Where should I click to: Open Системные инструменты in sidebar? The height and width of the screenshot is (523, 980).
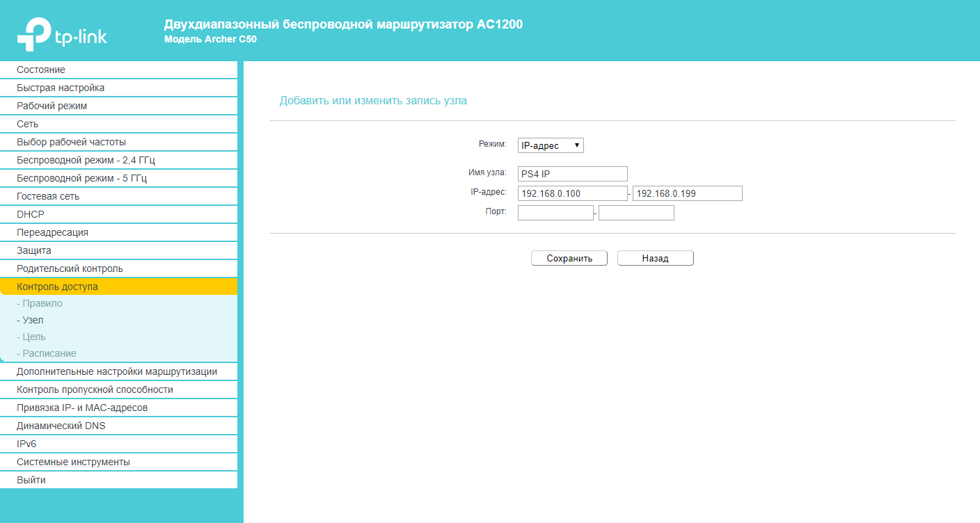(118, 462)
